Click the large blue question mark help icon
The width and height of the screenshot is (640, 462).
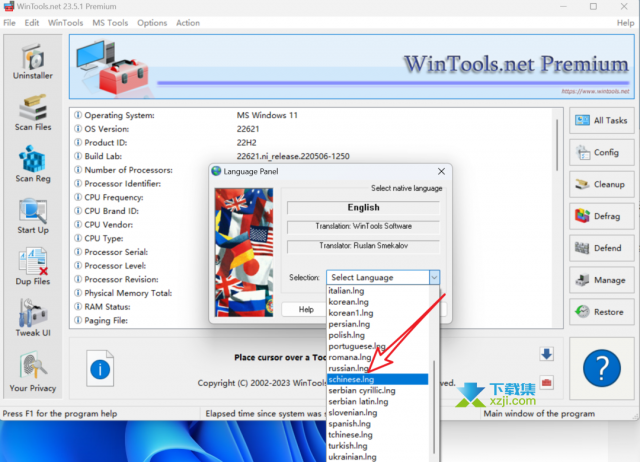click(602, 368)
